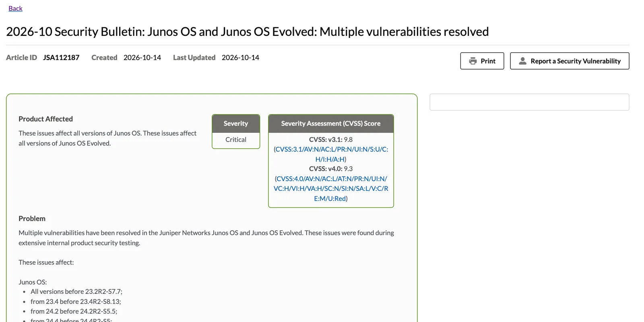Click Severity Assessment (CVSS) Score header

coord(331,124)
